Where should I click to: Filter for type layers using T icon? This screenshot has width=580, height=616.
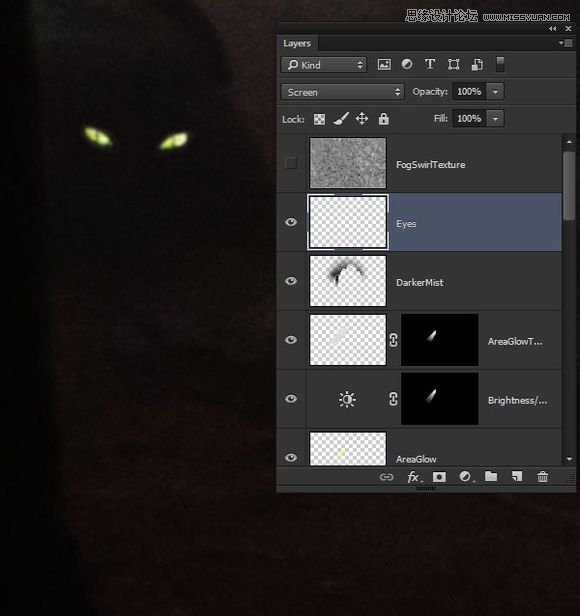pyautogui.click(x=430, y=64)
